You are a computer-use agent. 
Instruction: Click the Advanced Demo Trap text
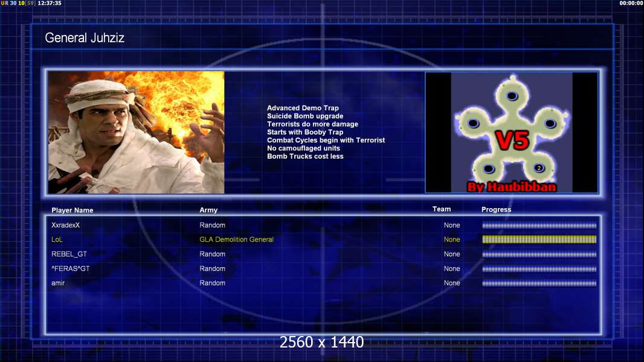tap(303, 108)
